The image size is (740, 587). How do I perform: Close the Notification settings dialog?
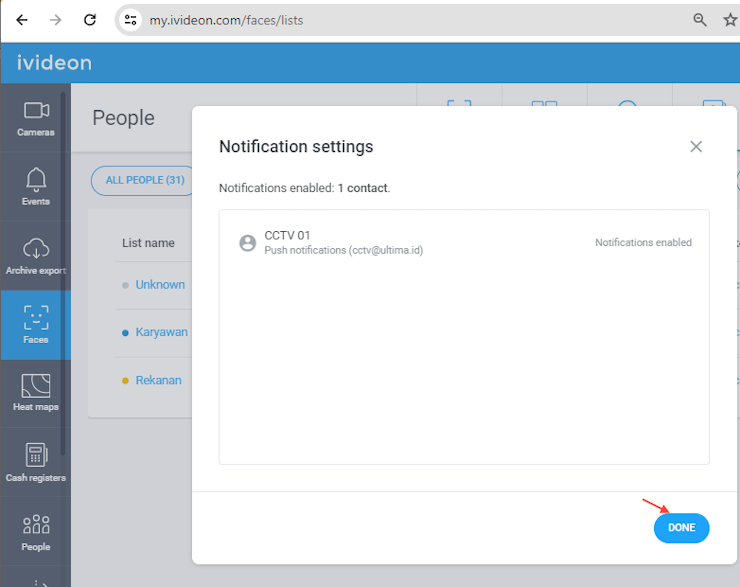tap(696, 147)
